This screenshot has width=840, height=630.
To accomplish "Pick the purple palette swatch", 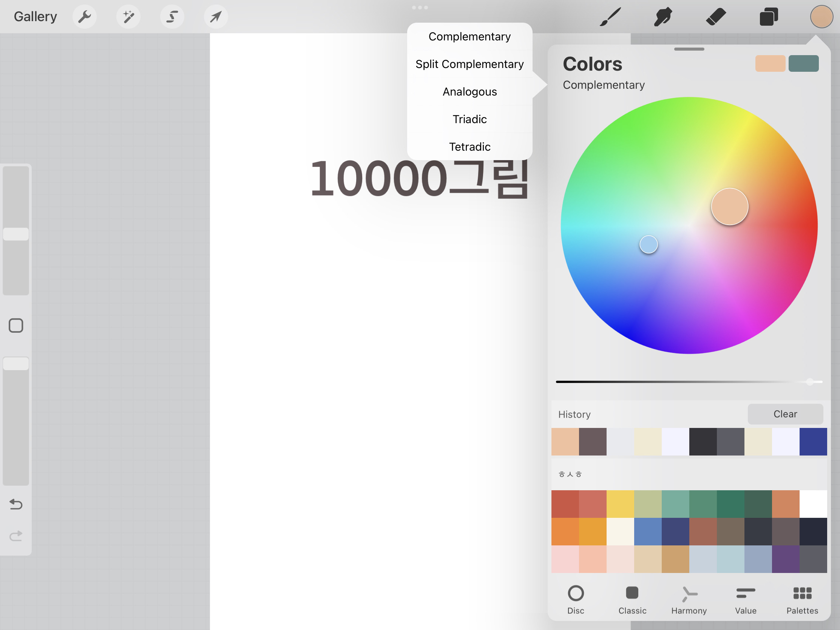I will coord(786,559).
